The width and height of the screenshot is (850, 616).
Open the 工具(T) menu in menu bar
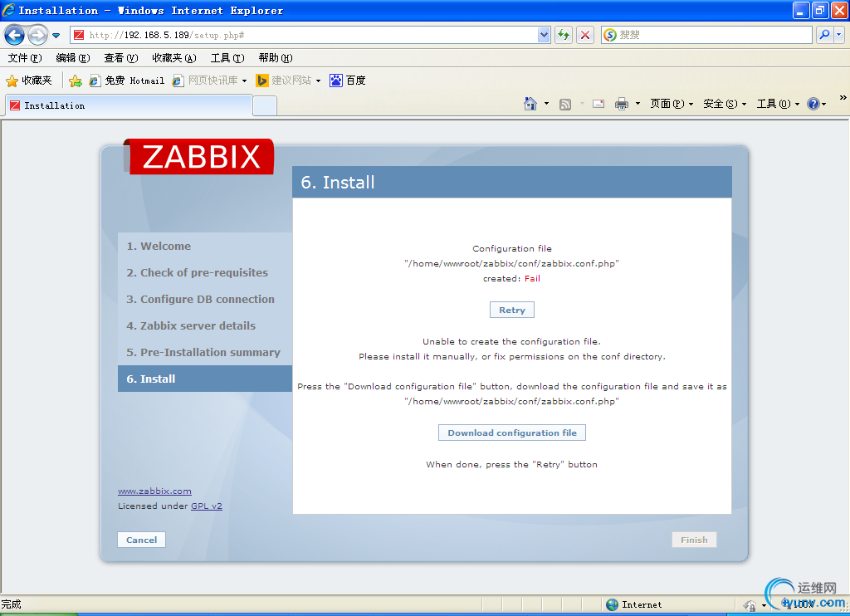click(227, 58)
